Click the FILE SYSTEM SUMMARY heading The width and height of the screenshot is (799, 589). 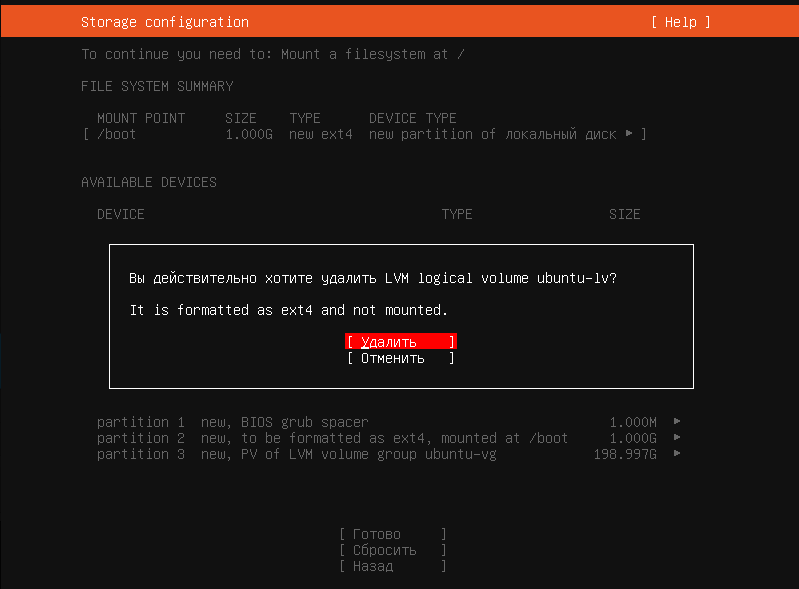157,86
